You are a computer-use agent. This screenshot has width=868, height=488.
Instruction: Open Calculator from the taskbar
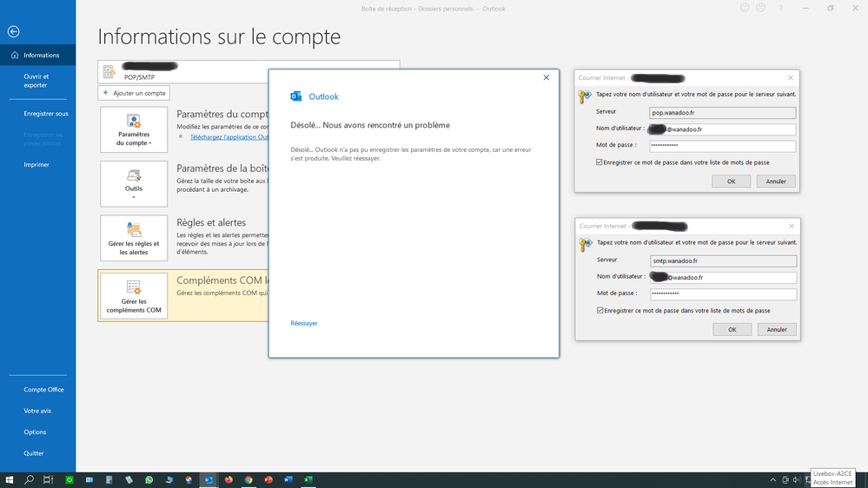pyautogui.click(x=109, y=479)
